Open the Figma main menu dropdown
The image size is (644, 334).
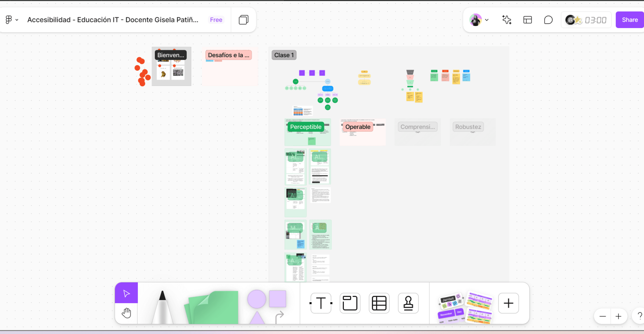coord(12,20)
